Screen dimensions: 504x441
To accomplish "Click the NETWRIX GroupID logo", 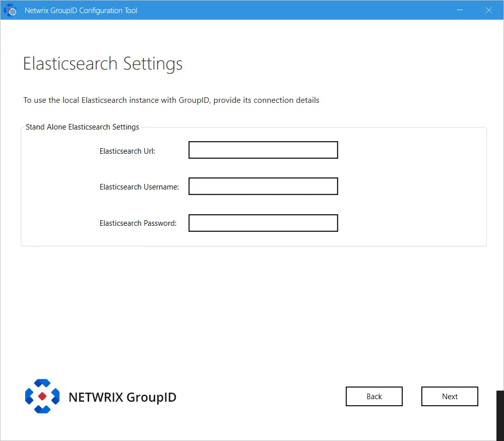I will (x=101, y=396).
